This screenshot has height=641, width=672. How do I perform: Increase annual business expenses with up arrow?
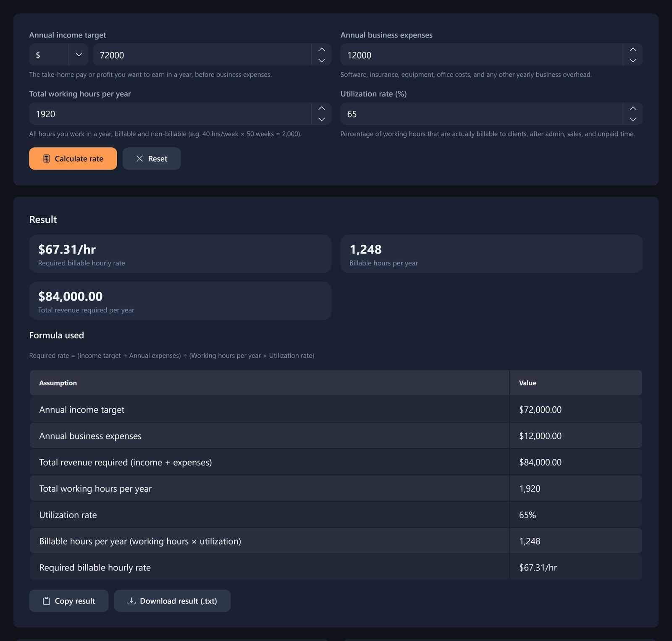[x=633, y=50]
